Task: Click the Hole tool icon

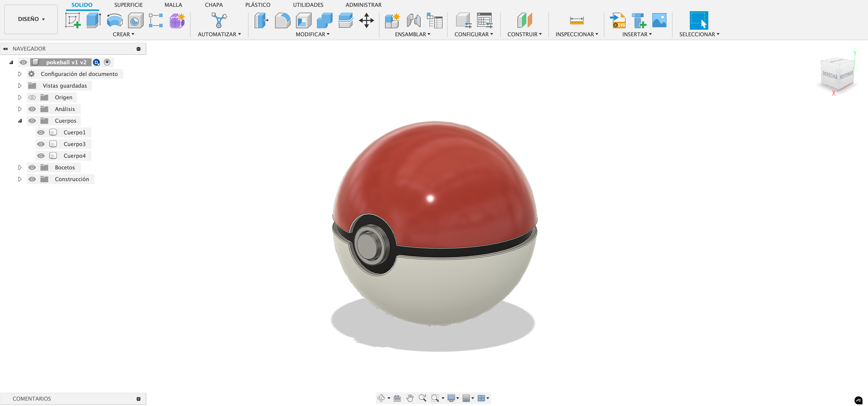Action: 135,20
